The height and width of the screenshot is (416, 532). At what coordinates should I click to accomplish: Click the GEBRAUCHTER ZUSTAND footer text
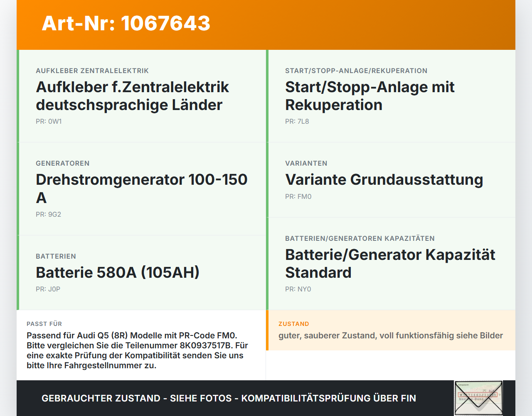[229, 399]
